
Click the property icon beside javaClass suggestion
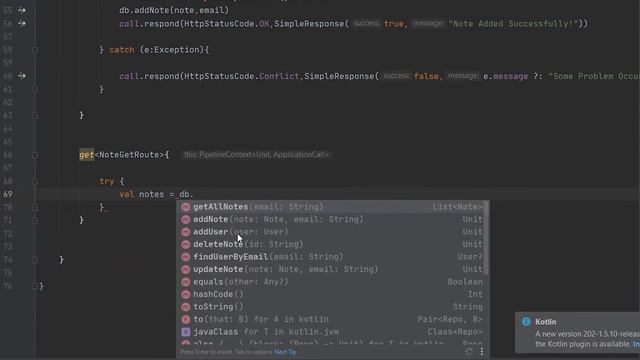point(186,332)
